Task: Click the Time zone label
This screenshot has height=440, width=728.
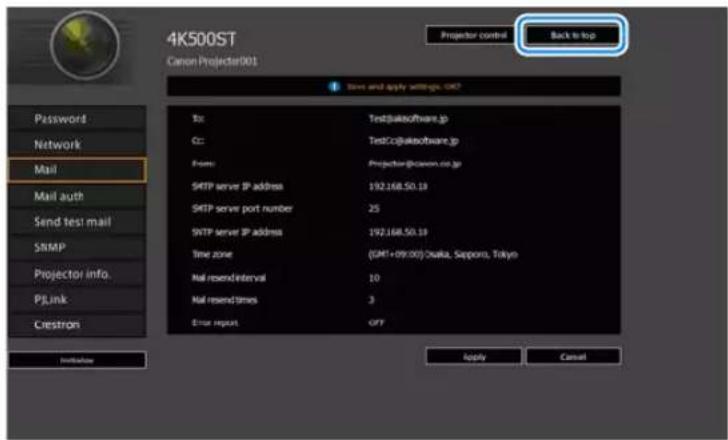Action: [x=212, y=255]
